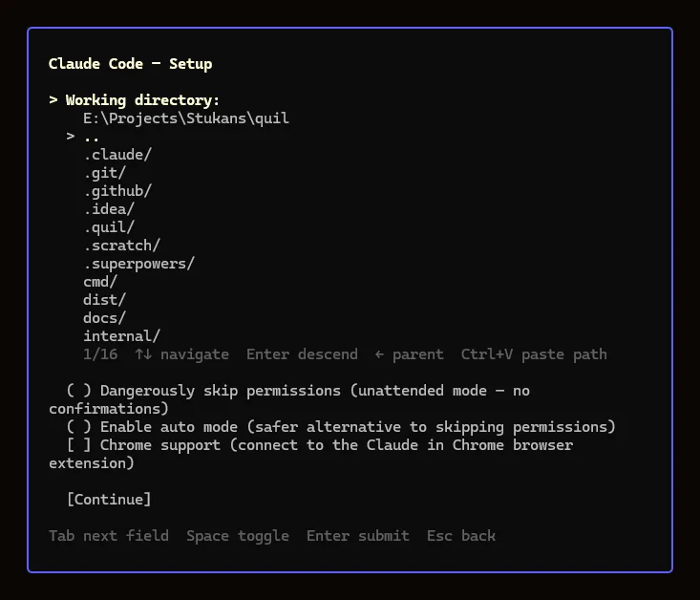This screenshot has width=700, height=600.
Task: Open the internal/ folder
Action: coord(122,336)
